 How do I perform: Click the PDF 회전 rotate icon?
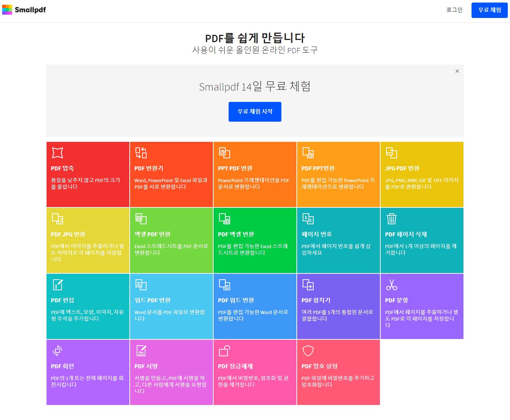click(x=58, y=351)
